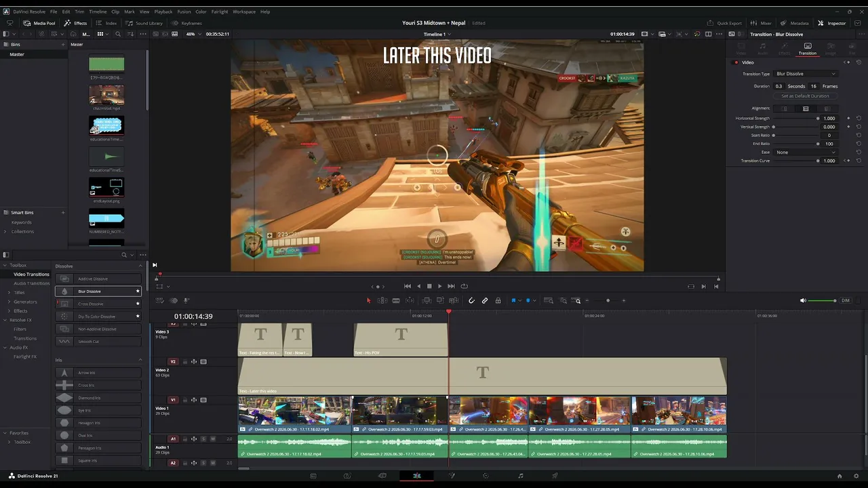Screen dimensions: 868x488
Task: Toggle the Linked Selection chain icon
Action: click(x=485, y=300)
